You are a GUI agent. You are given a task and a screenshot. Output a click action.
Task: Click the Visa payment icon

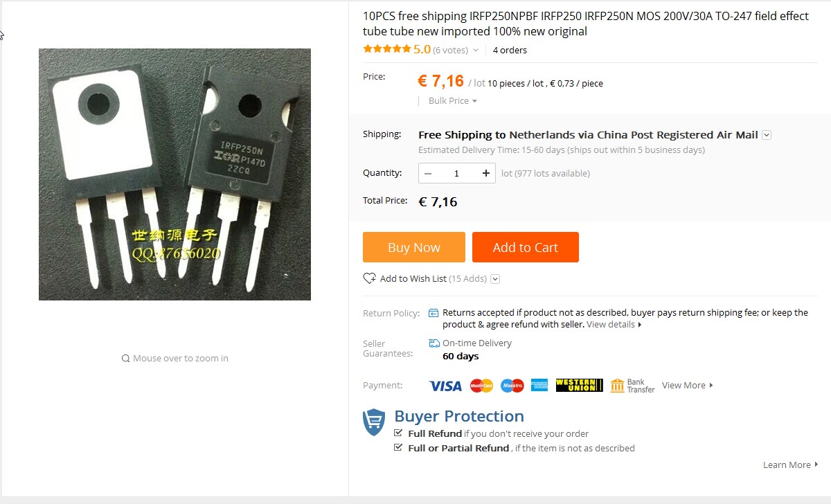(445, 386)
